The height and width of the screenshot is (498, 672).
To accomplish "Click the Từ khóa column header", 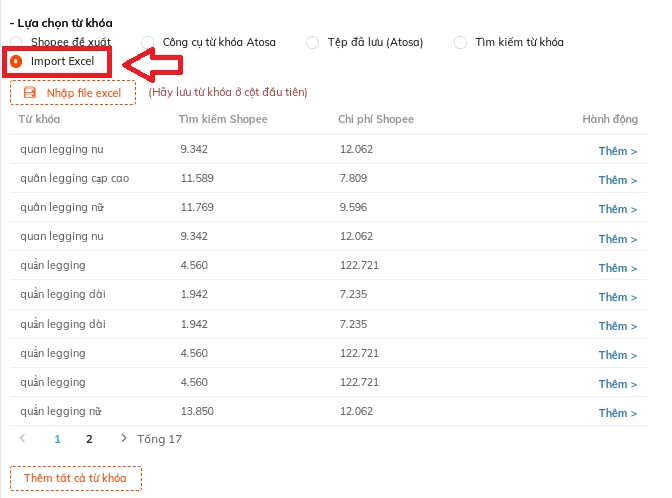I will (x=39, y=120).
